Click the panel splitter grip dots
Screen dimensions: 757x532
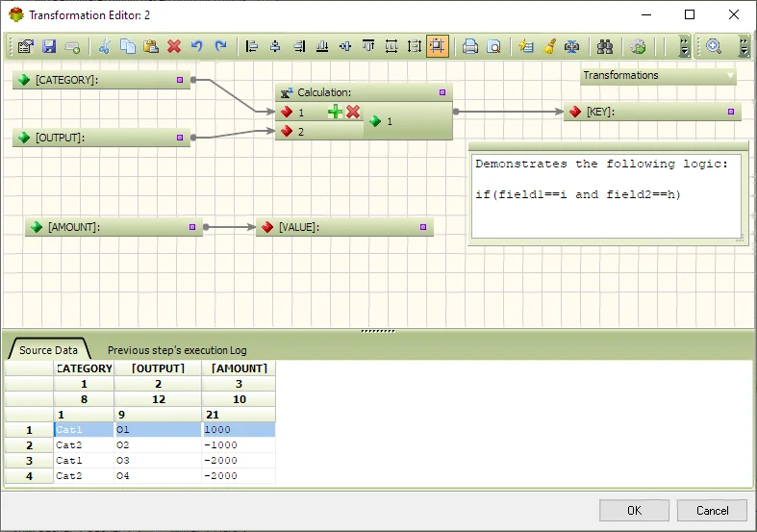378,331
